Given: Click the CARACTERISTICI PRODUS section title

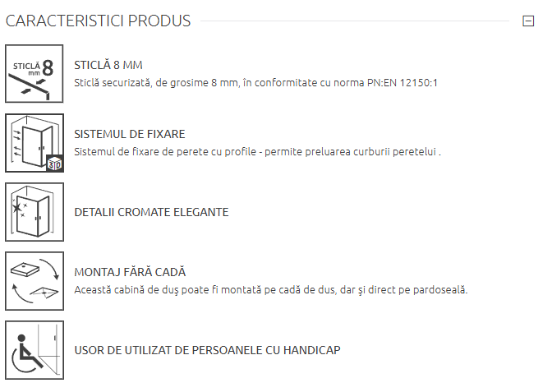Looking at the screenshot, I should (x=99, y=21).
